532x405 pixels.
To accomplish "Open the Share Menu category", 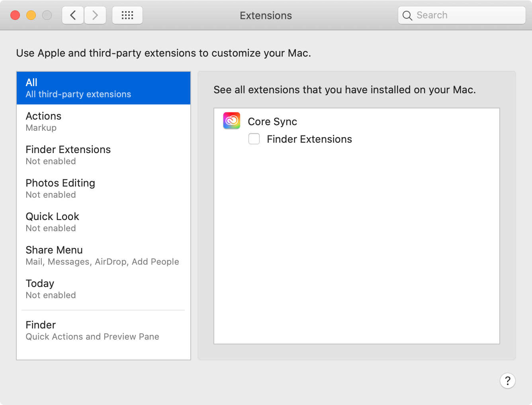I will coord(104,256).
